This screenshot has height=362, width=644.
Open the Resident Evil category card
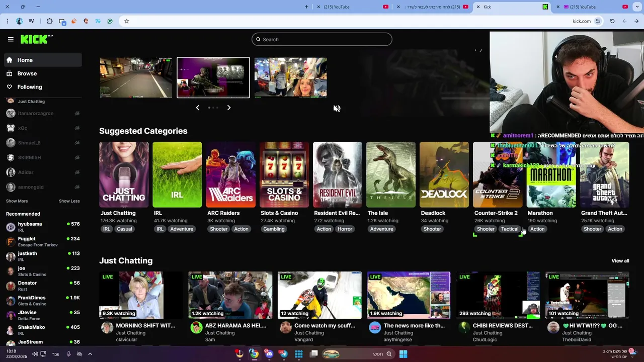[338, 174]
